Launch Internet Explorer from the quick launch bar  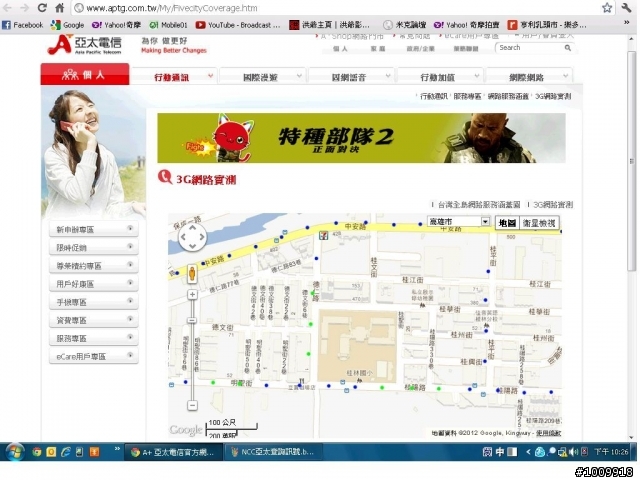point(65,452)
